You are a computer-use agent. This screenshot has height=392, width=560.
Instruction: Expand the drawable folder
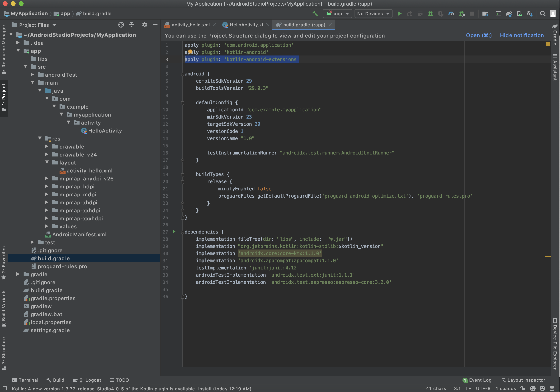(x=47, y=147)
